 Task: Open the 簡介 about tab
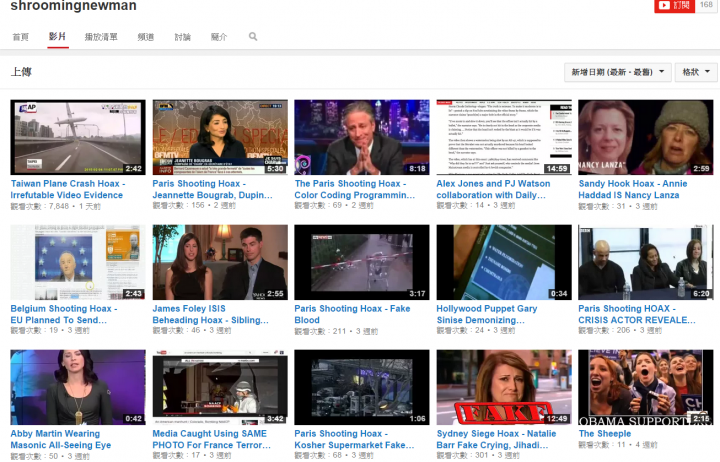pyautogui.click(x=219, y=37)
